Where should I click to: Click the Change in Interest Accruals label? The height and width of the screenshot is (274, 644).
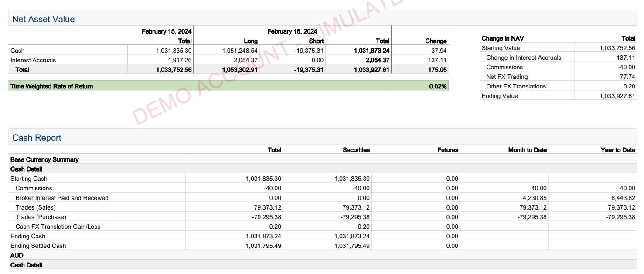pos(524,58)
